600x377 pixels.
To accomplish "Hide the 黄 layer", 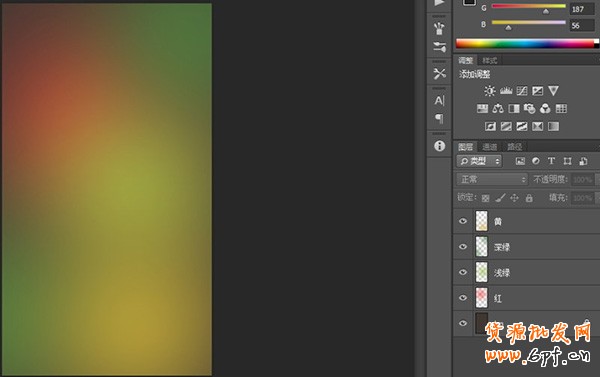I will [x=463, y=221].
